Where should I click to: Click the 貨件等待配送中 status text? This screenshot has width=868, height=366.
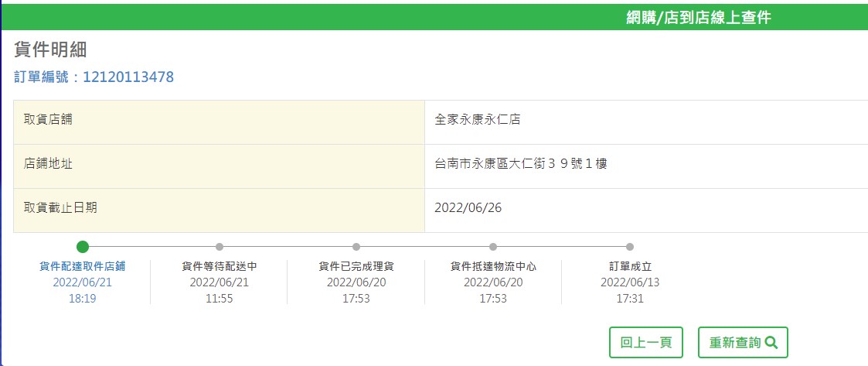pyautogui.click(x=220, y=267)
